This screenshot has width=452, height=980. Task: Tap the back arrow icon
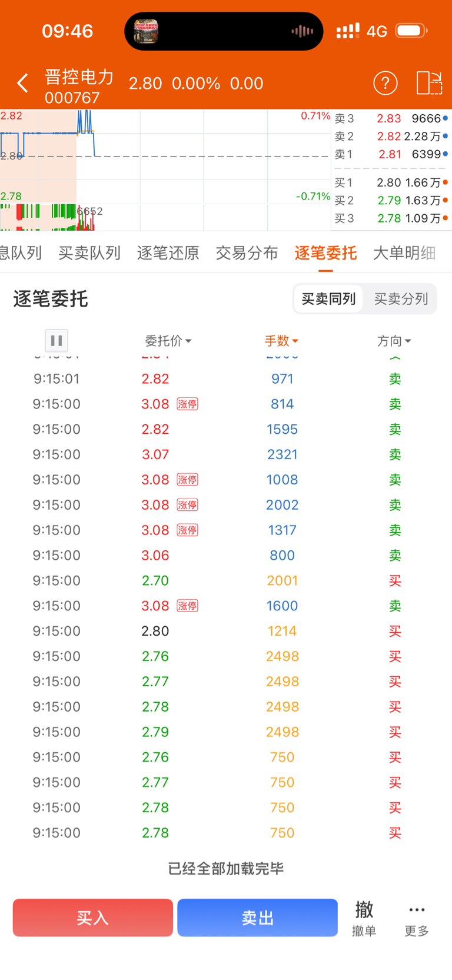pos(22,84)
